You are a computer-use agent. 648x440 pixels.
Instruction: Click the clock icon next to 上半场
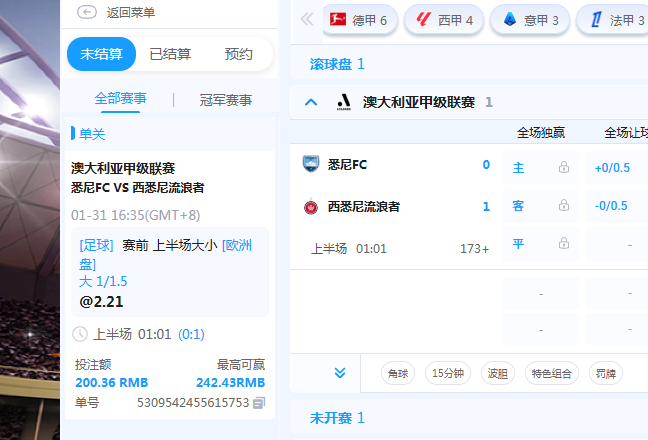[x=80, y=334]
